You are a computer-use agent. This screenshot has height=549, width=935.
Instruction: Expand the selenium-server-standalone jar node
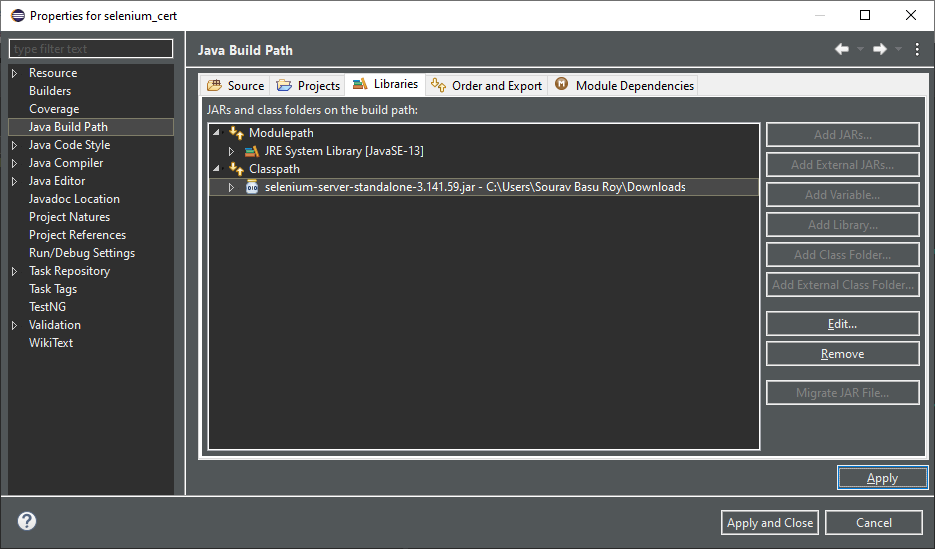coord(231,187)
